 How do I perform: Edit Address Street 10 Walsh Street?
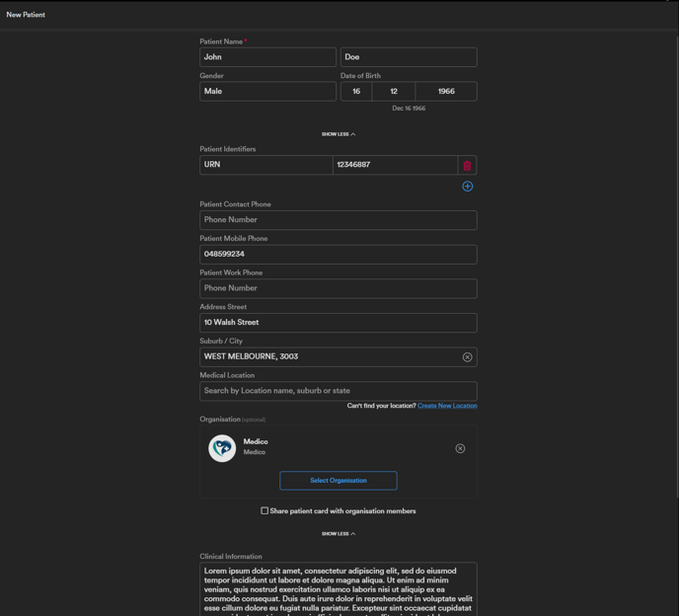[x=339, y=323]
